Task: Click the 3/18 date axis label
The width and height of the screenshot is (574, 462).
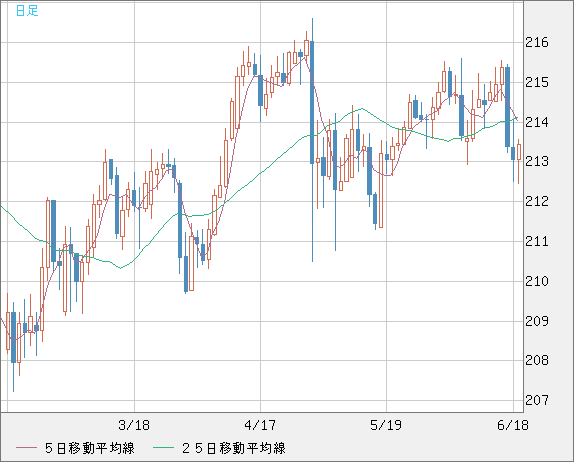Action: pyautogui.click(x=134, y=425)
